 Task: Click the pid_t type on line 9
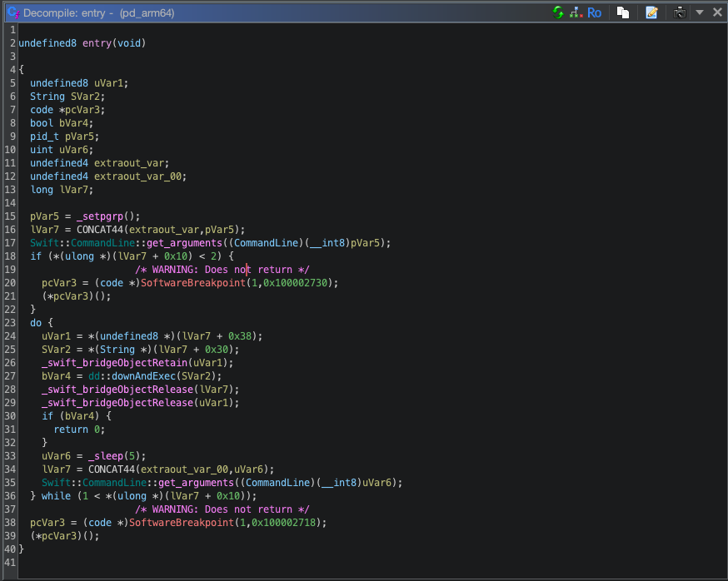click(45, 137)
